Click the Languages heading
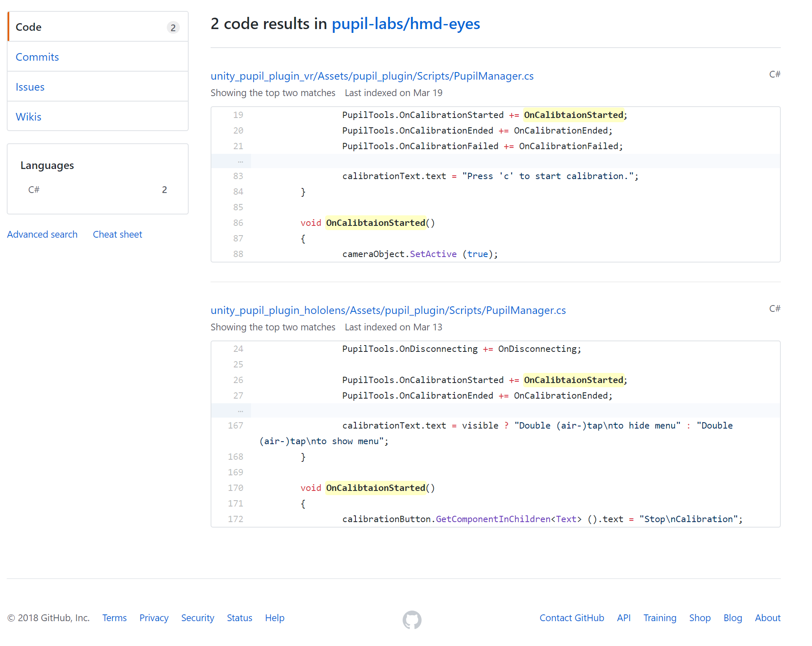Viewport: 812px width, 646px height. [x=47, y=165]
